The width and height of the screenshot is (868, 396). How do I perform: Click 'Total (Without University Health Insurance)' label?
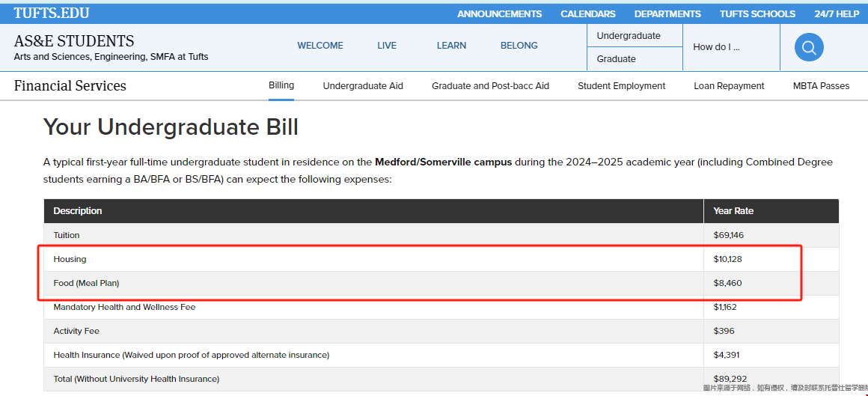coord(136,379)
